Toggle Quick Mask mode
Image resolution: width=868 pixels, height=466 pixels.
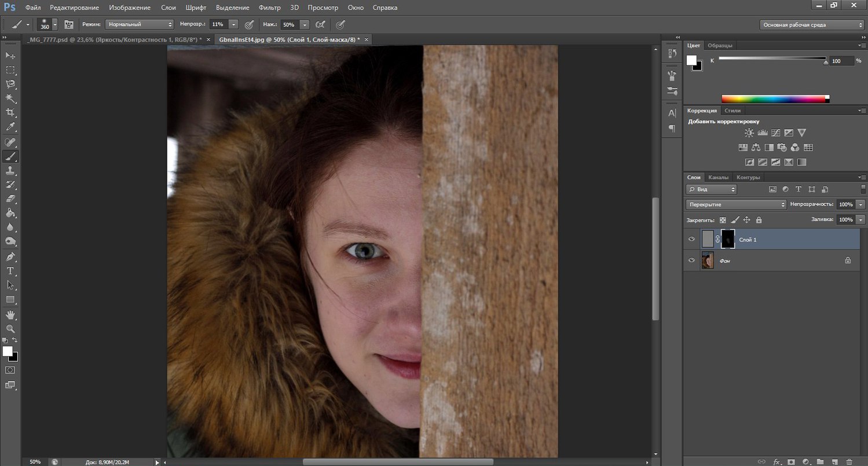[10, 370]
